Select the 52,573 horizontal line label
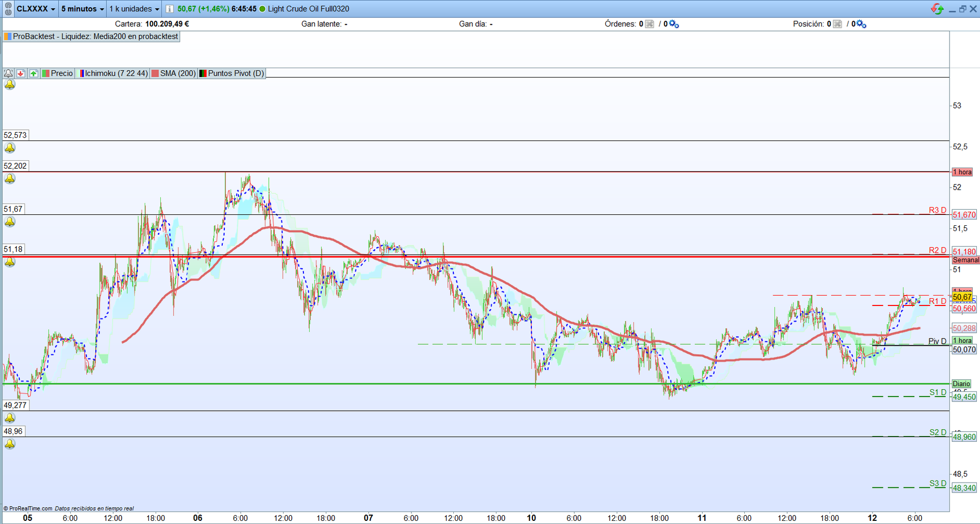This screenshot has height=524, width=980. tap(15, 135)
